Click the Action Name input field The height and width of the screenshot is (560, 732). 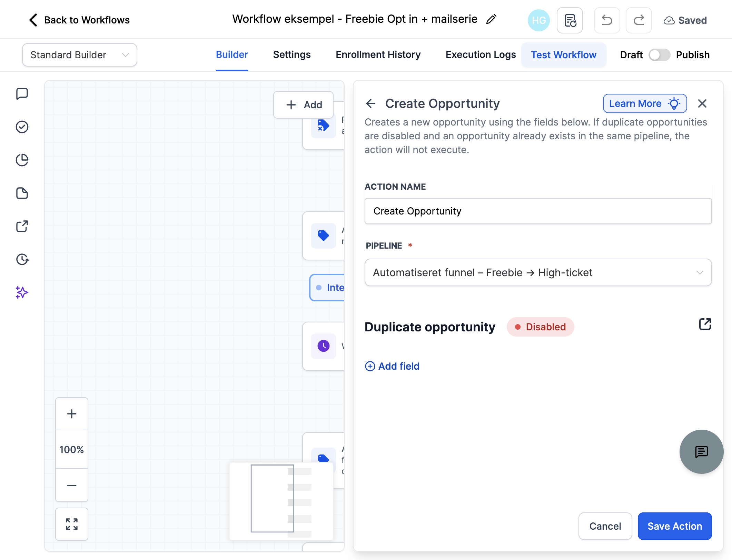click(x=538, y=211)
